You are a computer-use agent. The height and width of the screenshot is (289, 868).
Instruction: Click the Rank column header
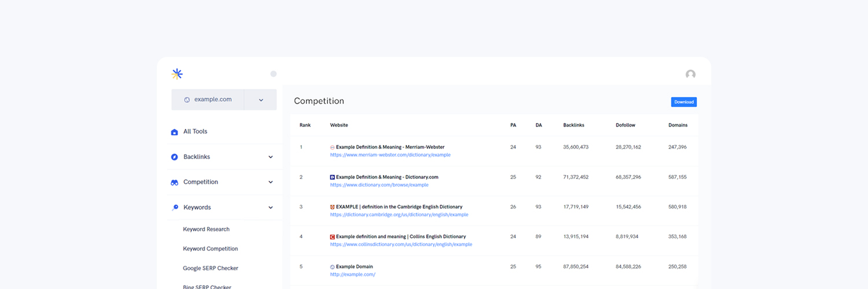click(x=305, y=125)
